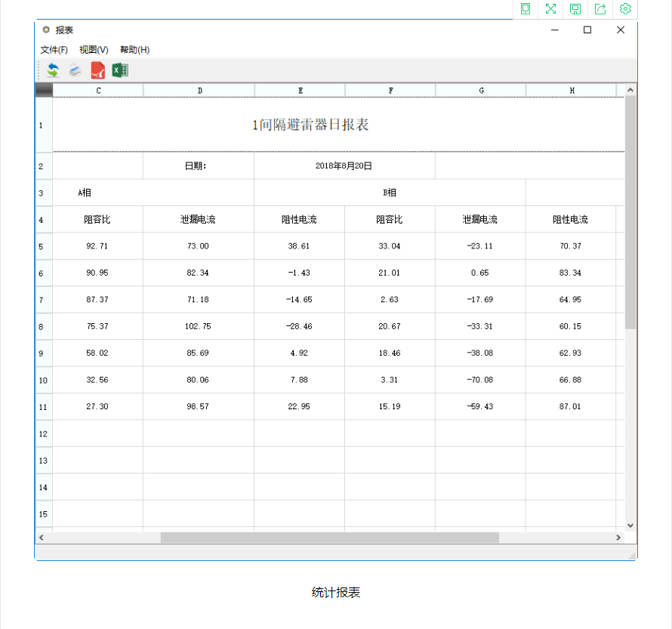Image resolution: width=672 pixels, height=629 pixels.
Task: Click the cell with value 0.65
Action: click(x=480, y=273)
